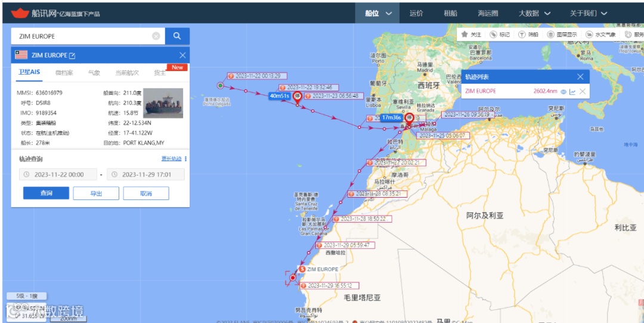Remove ZIM EUROPE track from list
644x323 pixels.
[x=583, y=91]
